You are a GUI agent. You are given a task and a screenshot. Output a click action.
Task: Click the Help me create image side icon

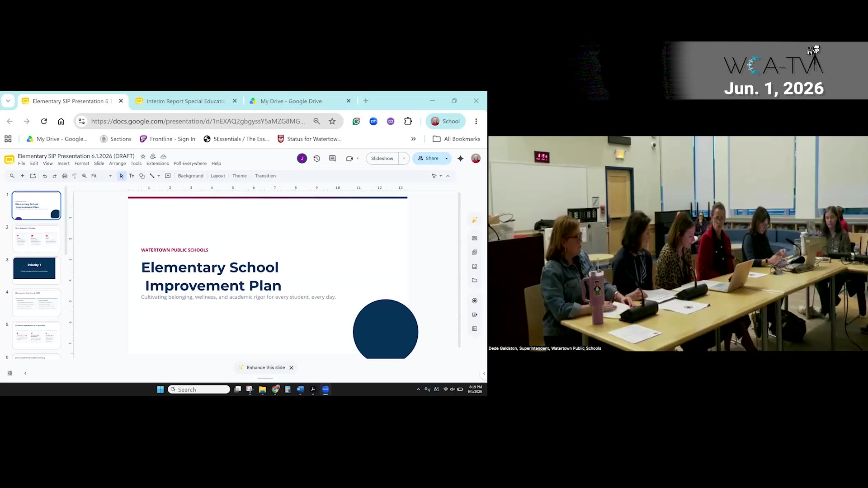click(x=474, y=220)
